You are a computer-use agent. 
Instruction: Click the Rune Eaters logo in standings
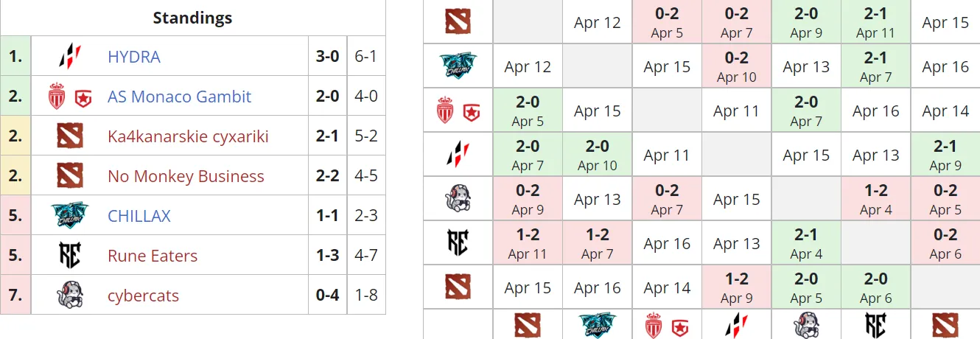(70, 256)
